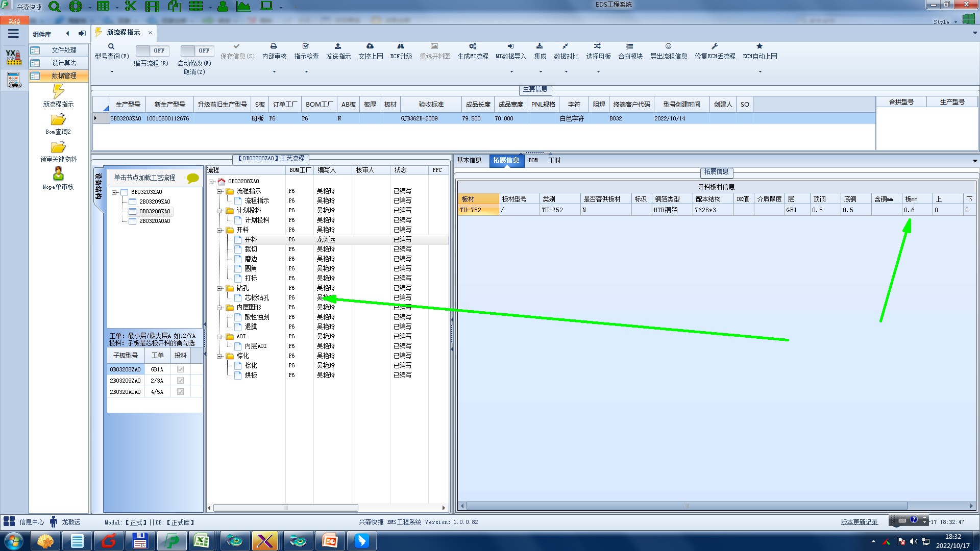Open dropdown arrow under 选择母板
This screenshot has height=551, width=980.
click(x=598, y=71)
